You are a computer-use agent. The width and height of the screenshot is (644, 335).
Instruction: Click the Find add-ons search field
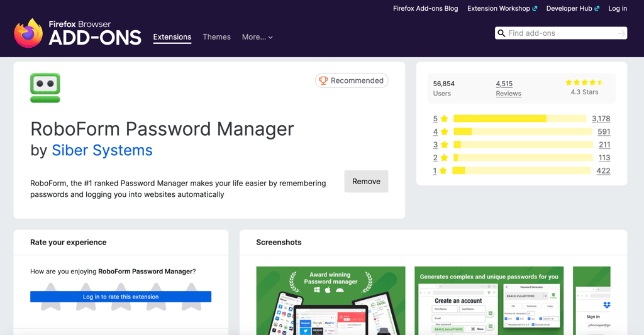pyautogui.click(x=561, y=33)
